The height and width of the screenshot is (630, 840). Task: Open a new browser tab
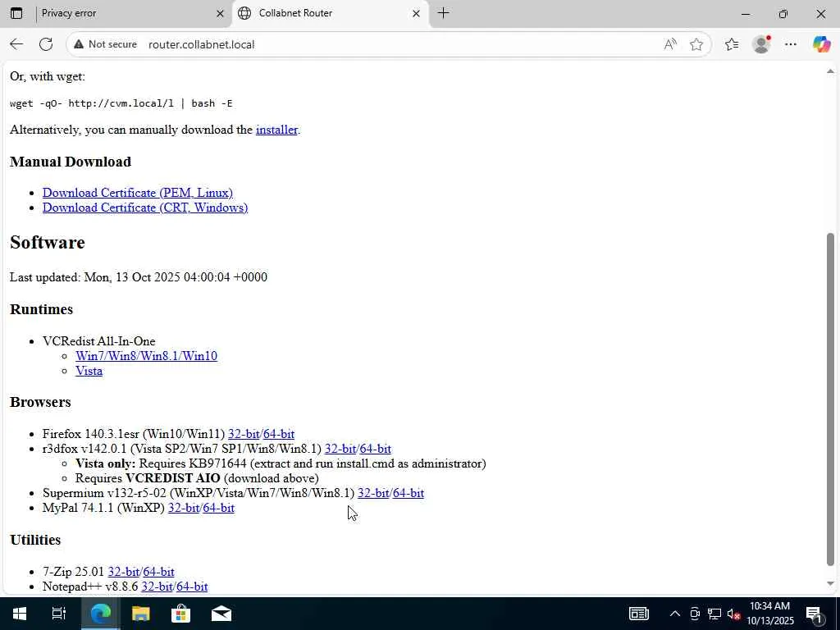[443, 13]
